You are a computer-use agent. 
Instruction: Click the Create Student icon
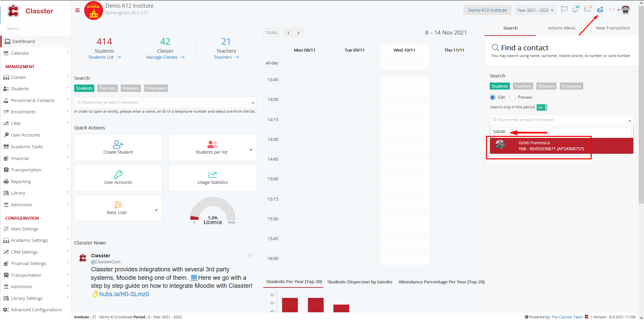tap(118, 144)
